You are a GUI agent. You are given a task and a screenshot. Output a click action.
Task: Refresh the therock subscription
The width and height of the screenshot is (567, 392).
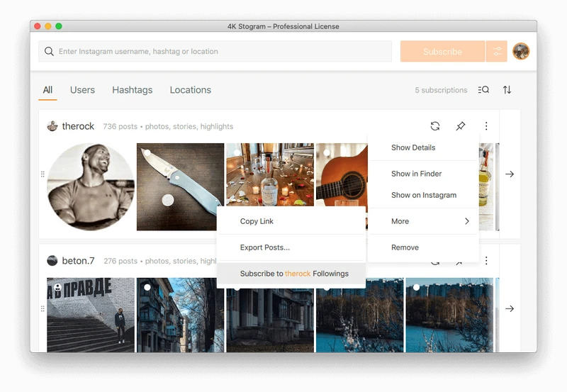[x=435, y=126]
